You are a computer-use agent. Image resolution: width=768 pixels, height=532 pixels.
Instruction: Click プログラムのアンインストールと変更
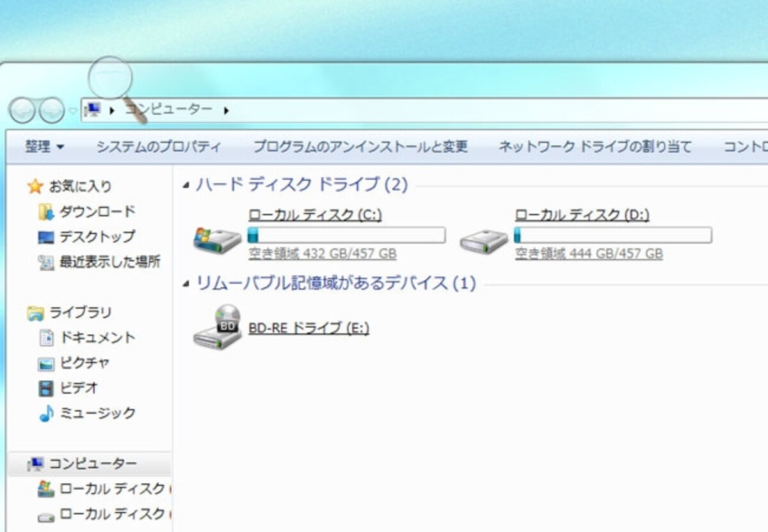(360, 147)
